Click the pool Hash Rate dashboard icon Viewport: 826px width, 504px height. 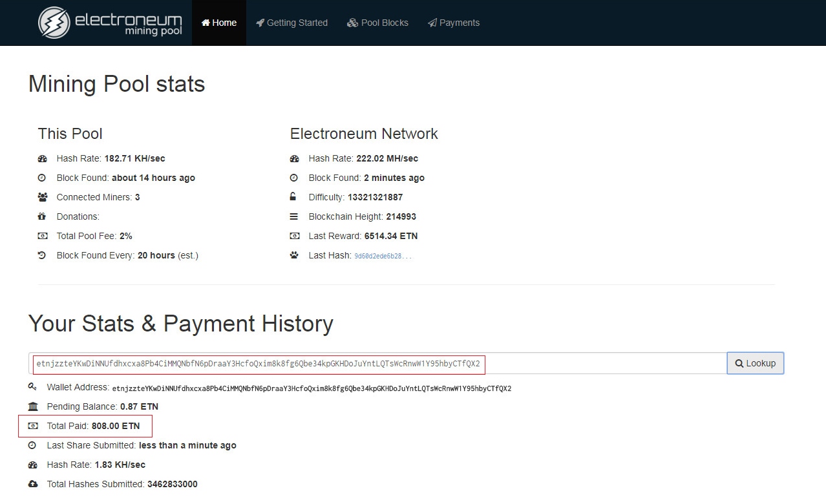(42, 158)
